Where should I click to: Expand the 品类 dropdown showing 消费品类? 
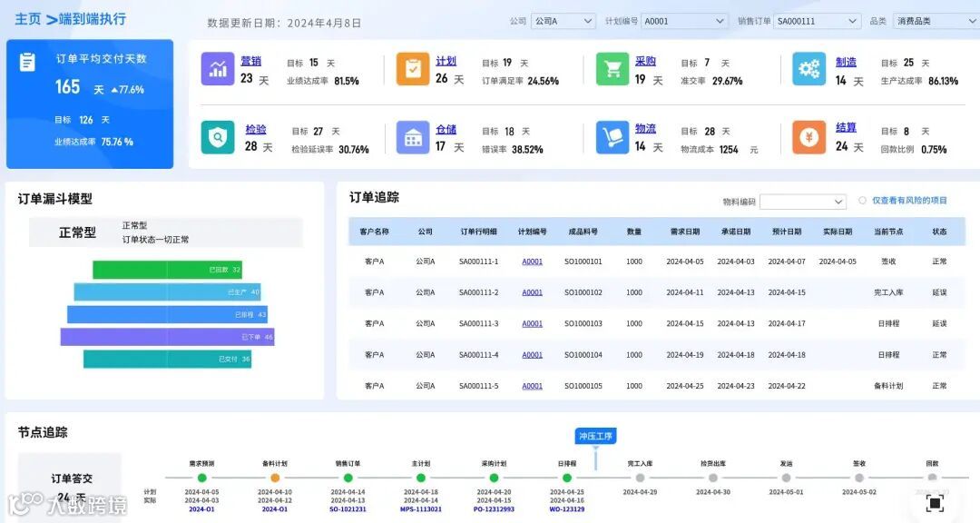(936, 21)
